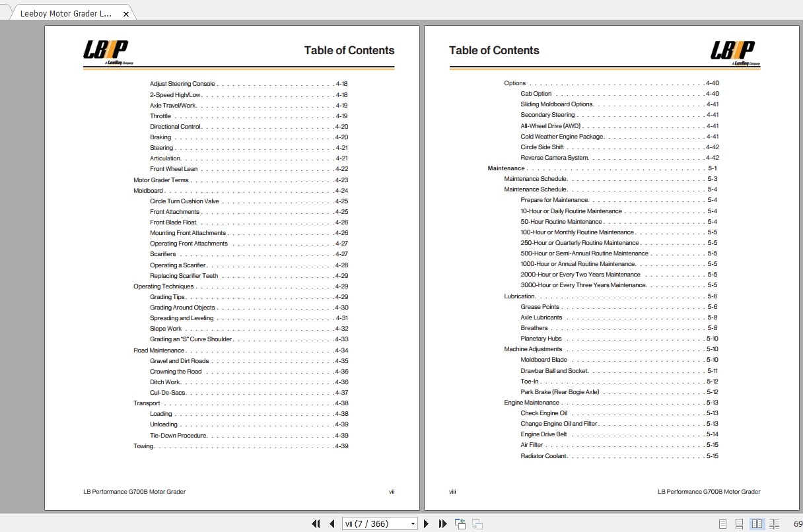Go forward to next view

pyautogui.click(x=477, y=524)
